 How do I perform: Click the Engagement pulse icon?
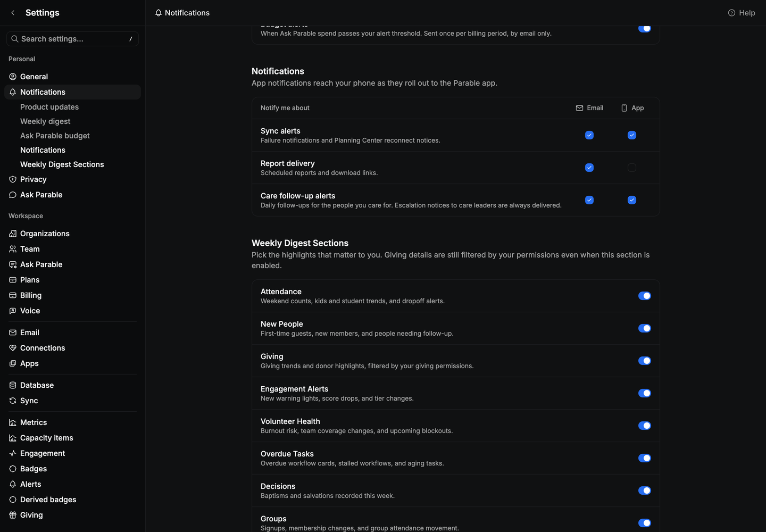tap(13, 453)
